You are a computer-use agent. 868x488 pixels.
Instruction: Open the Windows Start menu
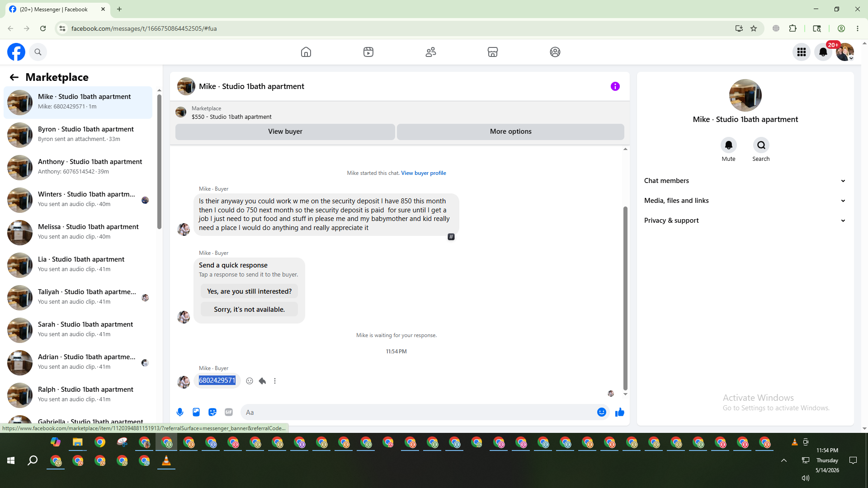pos(11,460)
